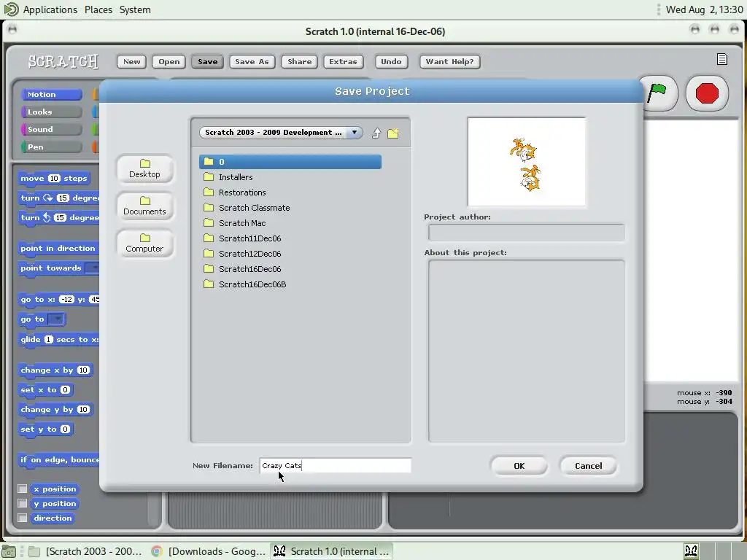Click folder icon beside Scratch Mac
This screenshot has width=747, height=560.
pos(209,223)
